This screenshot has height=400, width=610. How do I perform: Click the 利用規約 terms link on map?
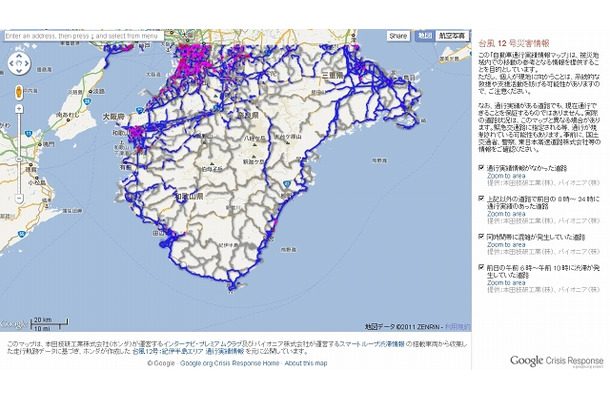458,327
